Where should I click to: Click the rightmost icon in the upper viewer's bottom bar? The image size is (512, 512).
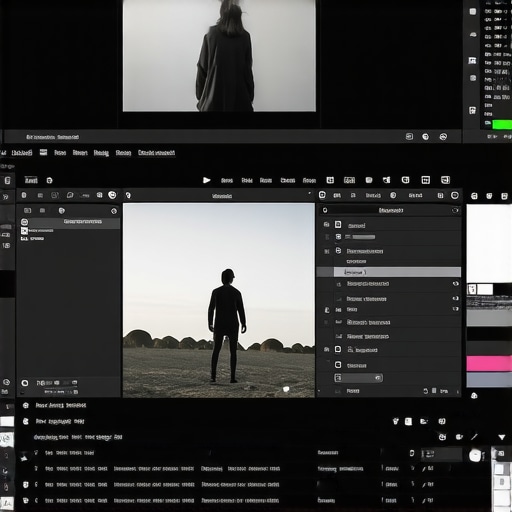(443, 137)
